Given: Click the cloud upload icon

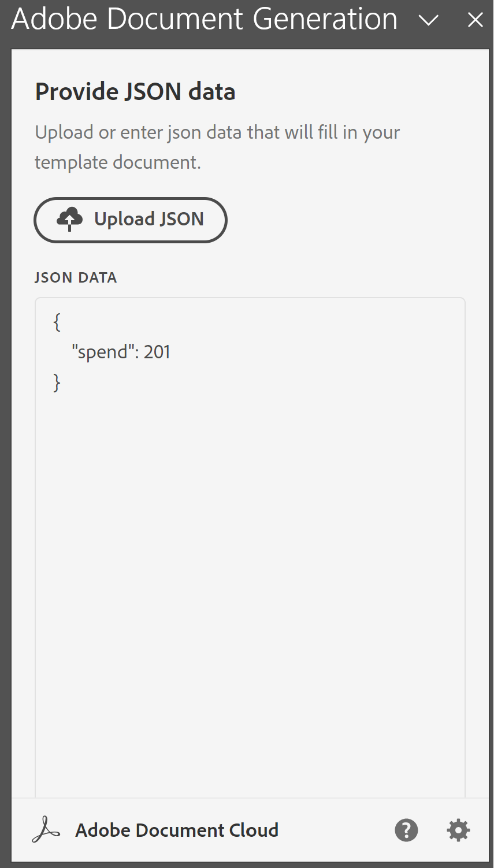Looking at the screenshot, I should pyautogui.click(x=69, y=220).
